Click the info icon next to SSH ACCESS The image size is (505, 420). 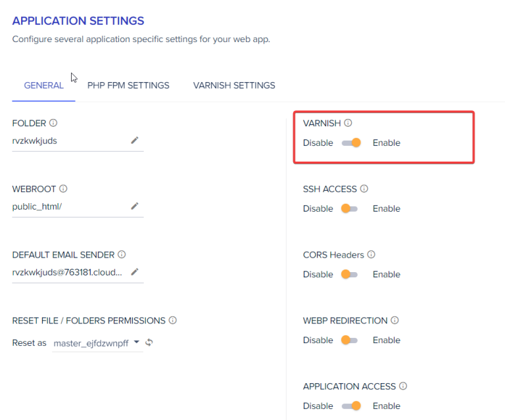pyautogui.click(x=364, y=189)
